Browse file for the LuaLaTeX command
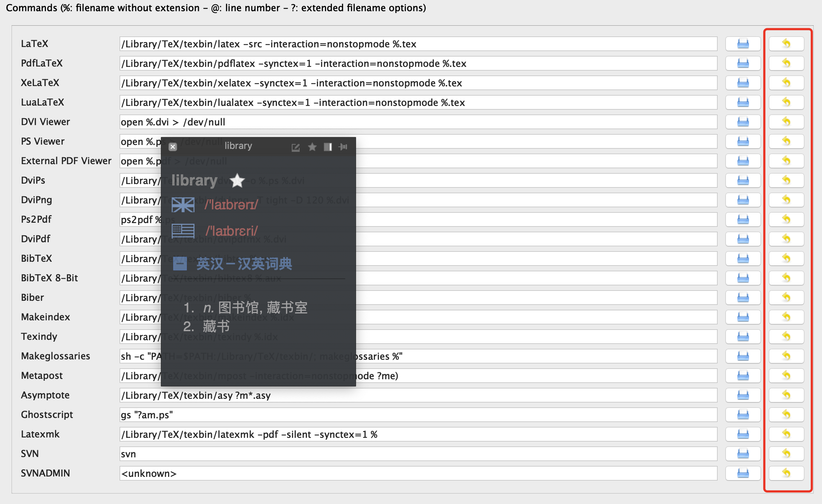The width and height of the screenshot is (822, 504). 743,102
